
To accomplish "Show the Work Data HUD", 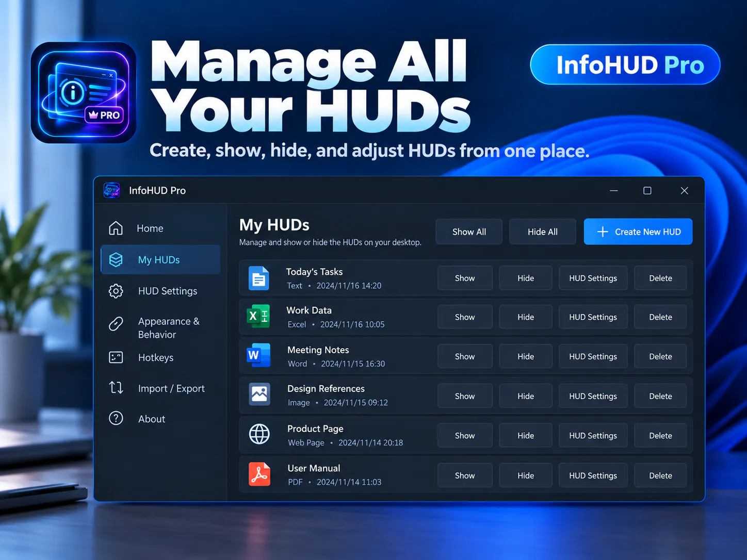I will click(x=465, y=317).
